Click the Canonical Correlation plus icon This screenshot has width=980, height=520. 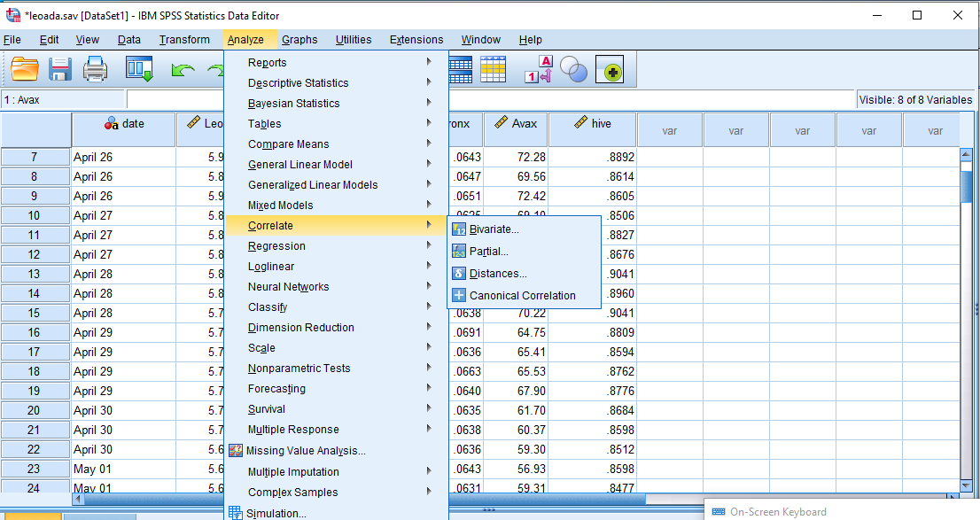459,295
